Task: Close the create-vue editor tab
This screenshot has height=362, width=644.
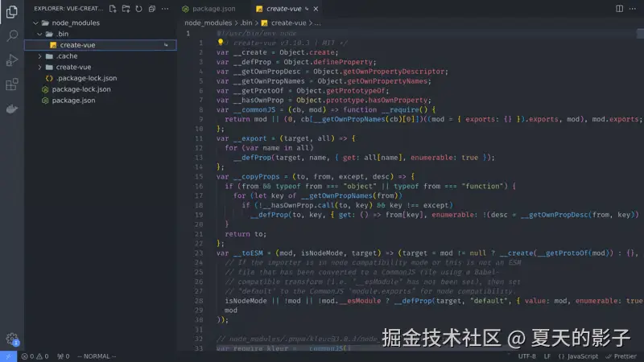Action: tap(316, 9)
